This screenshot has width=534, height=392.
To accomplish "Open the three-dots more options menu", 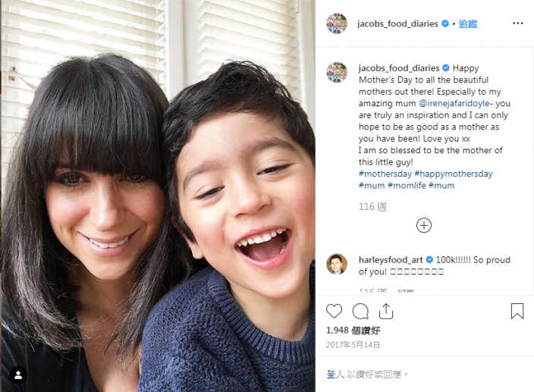I will (x=517, y=24).
